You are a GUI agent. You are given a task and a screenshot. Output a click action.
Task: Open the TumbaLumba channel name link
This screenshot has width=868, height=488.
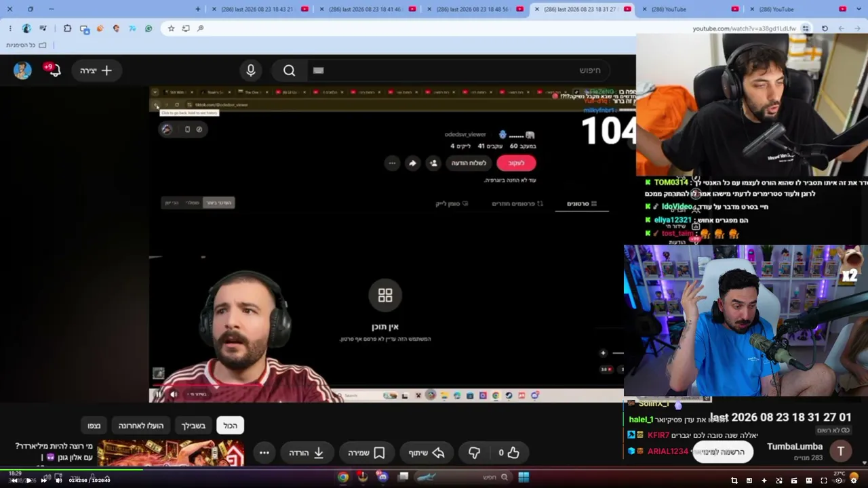(x=795, y=447)
